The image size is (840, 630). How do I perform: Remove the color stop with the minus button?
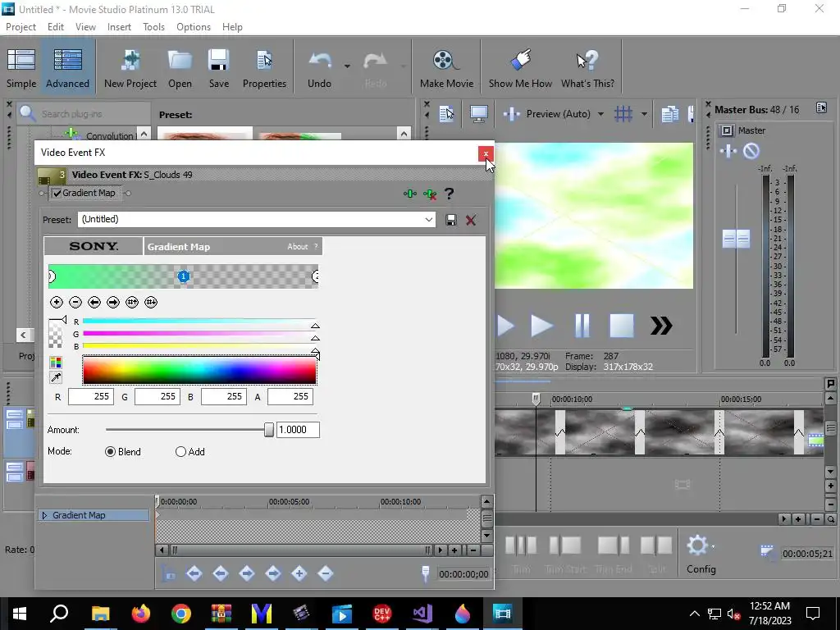coord(75,302)
